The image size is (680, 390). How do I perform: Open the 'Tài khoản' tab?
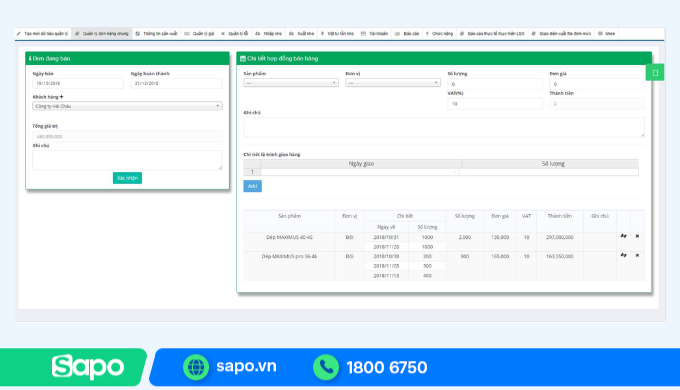[x=375, y=33]
